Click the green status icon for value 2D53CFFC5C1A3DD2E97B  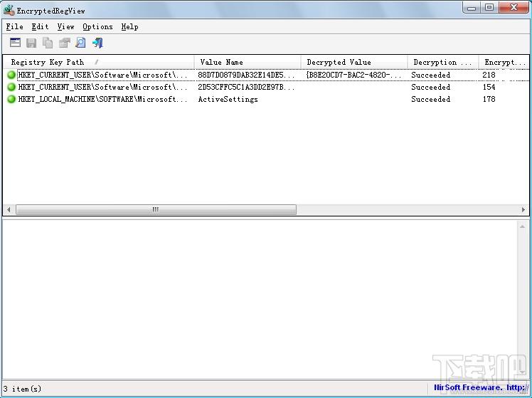(11, 87)
